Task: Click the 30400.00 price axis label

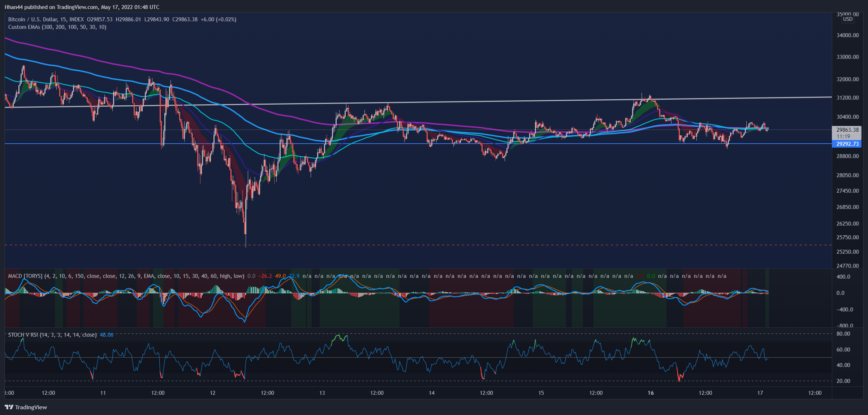Action: pos(847,117)
